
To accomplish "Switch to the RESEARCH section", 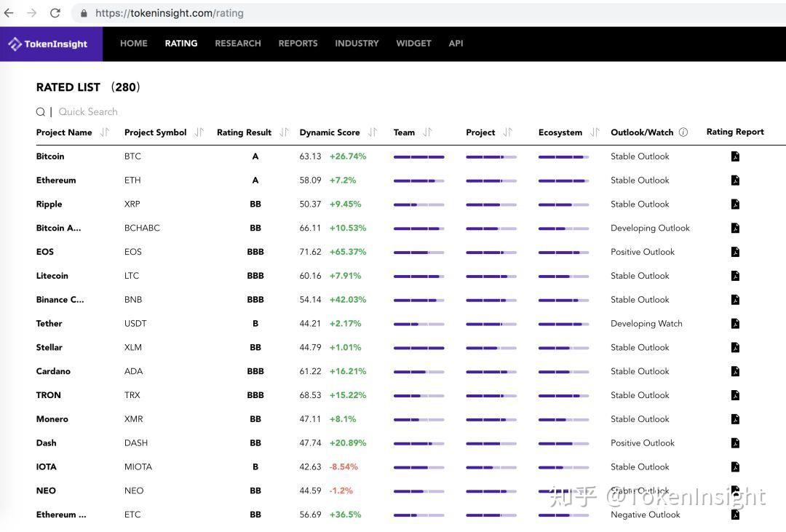I will pyautogui.click(x=237, y=43).
